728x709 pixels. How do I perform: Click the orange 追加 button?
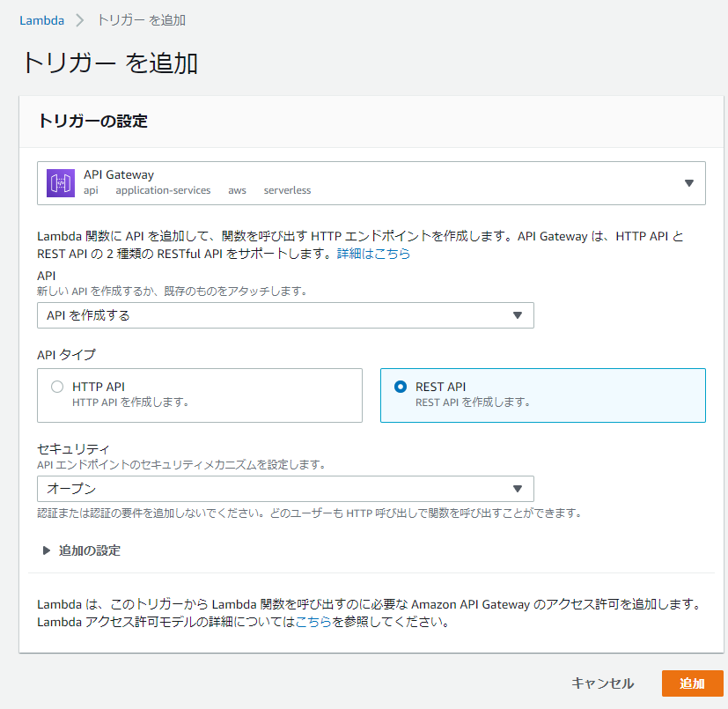click(692, 683)
